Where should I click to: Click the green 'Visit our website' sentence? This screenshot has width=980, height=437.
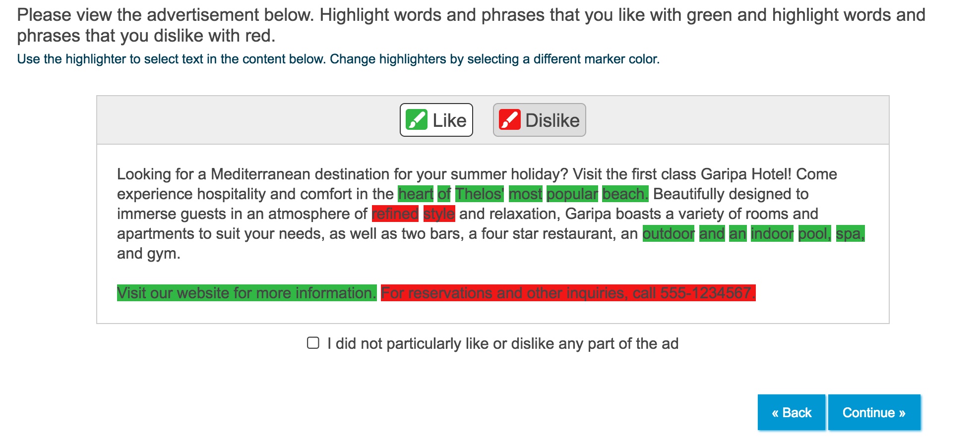tap(247, 293)
